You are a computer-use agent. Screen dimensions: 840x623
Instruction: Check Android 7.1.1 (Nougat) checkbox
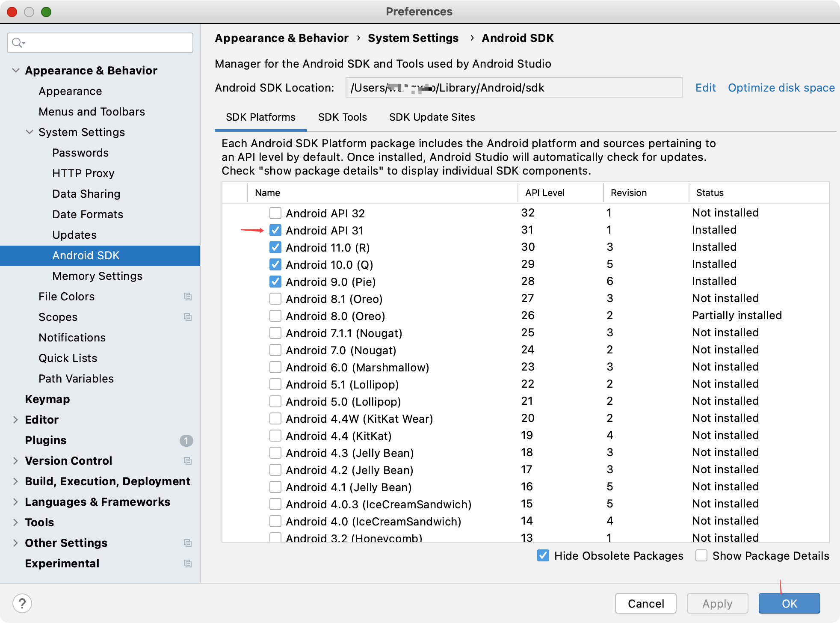tap(275, 333)
